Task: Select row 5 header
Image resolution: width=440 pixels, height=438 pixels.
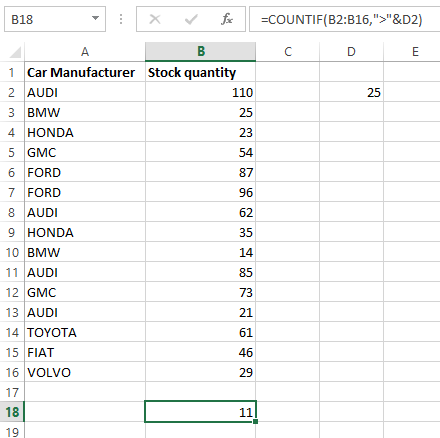Action: pos(12,152)
